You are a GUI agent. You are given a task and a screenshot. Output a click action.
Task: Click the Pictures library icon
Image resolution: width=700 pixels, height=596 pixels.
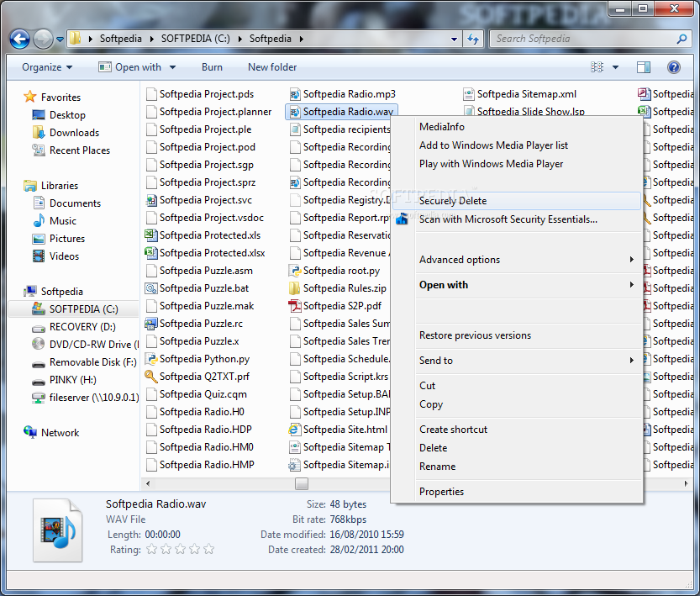pyautogui.click(x=39, y=239)
